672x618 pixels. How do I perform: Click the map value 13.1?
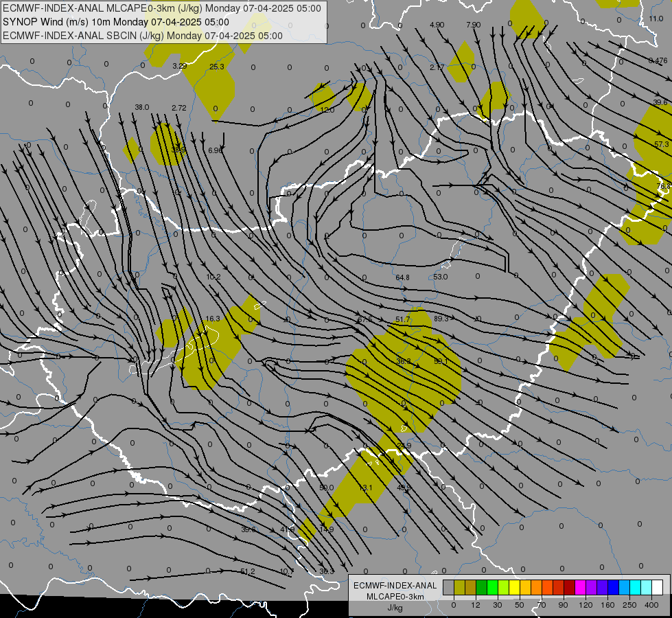click(x=366, y=488)
